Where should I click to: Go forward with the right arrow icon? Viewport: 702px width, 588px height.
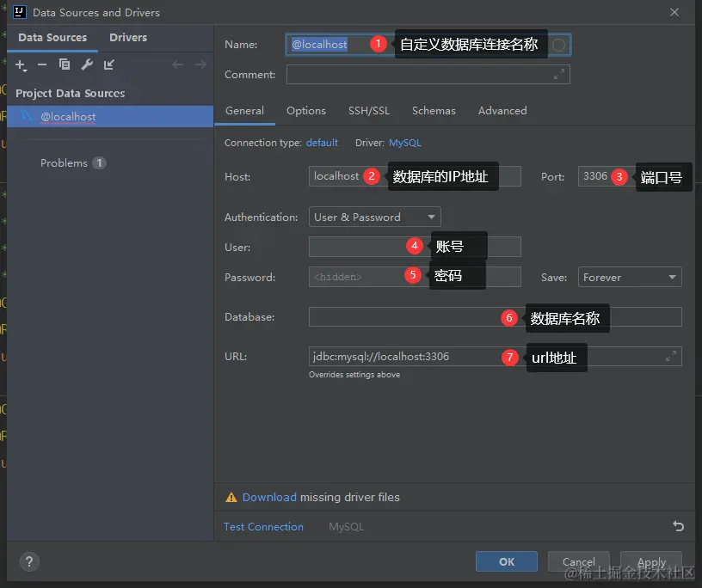(x=200, y=64)
